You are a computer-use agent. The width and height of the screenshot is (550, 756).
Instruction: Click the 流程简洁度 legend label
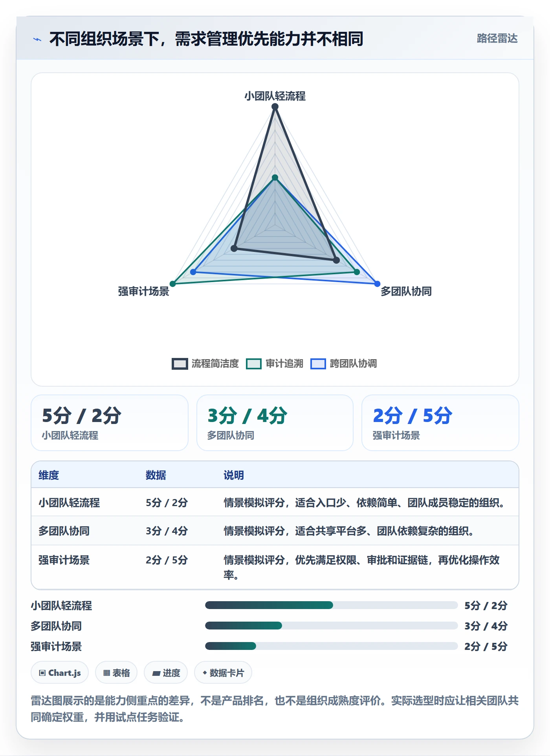(x=215, y=363)
